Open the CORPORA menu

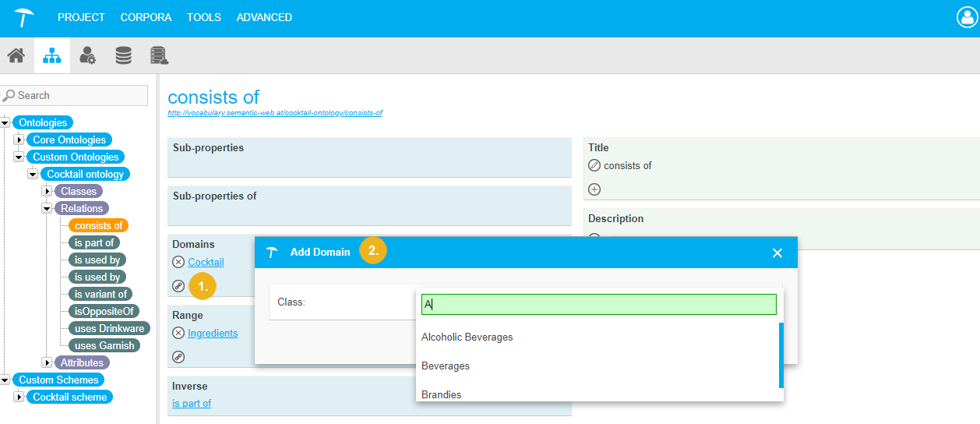[x=146, y=17]
